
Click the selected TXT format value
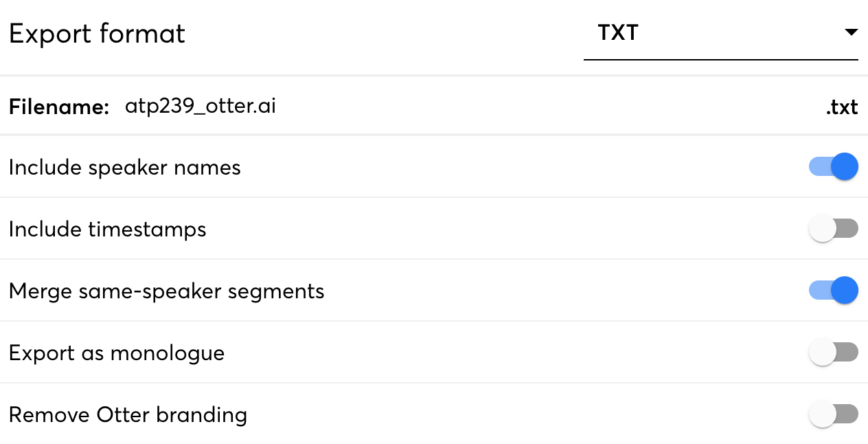tap(618, 33)
